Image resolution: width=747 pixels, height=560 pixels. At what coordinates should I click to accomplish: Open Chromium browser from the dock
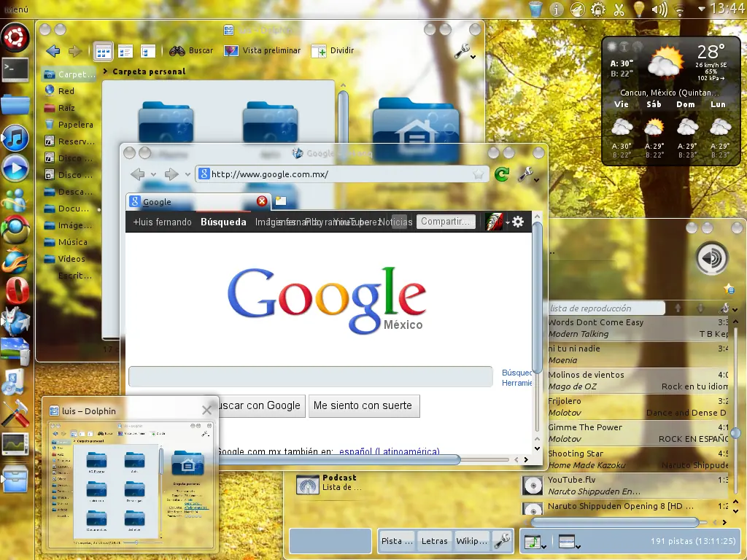15,230
